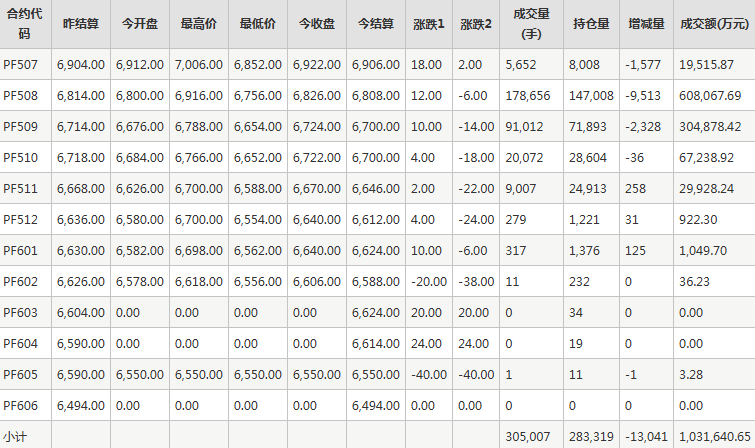Click PF602 turnover 36.23
This screenshot has height=448, width=755.
[694, 281]
